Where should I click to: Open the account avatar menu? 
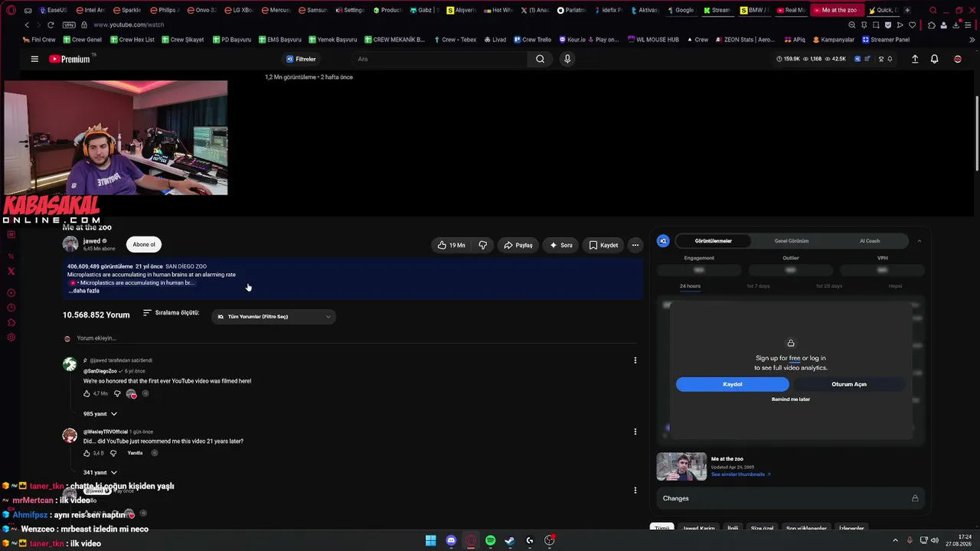click(958, 59)
